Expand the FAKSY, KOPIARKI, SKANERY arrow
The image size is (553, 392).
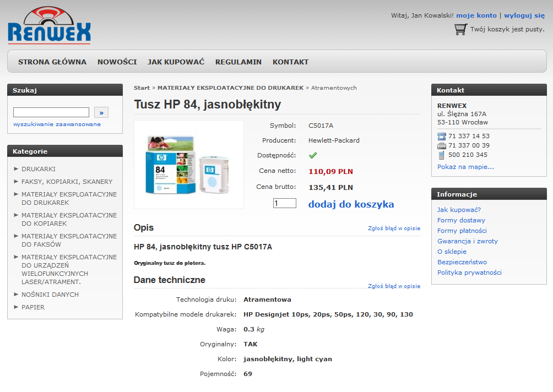pyautogui.click(x=16, y=182)
